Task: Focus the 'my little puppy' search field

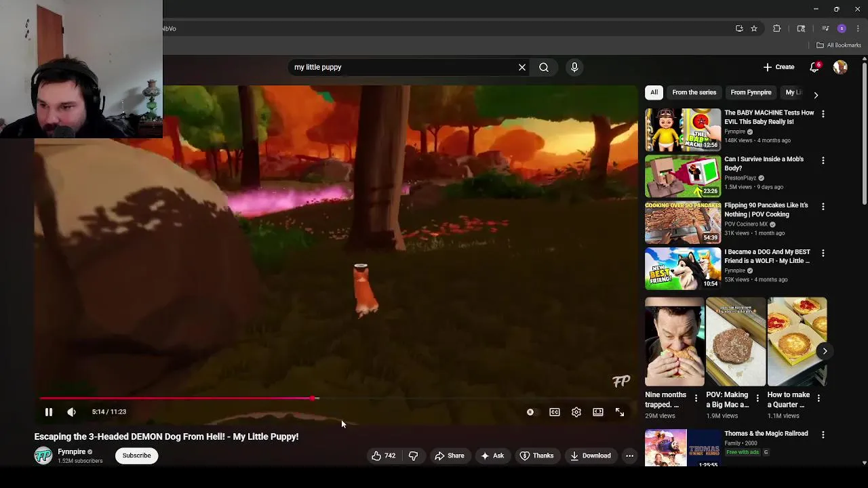Action: click(403, 67)
